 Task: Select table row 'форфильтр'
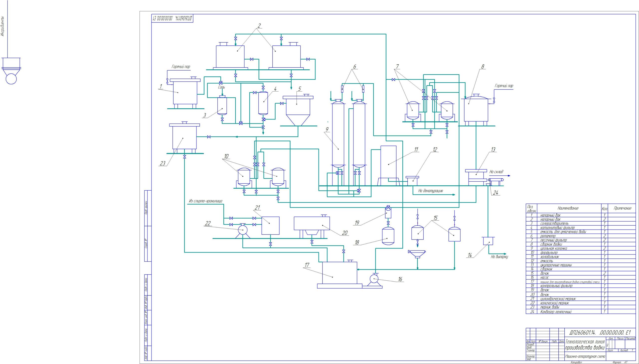tap(581, 253)
